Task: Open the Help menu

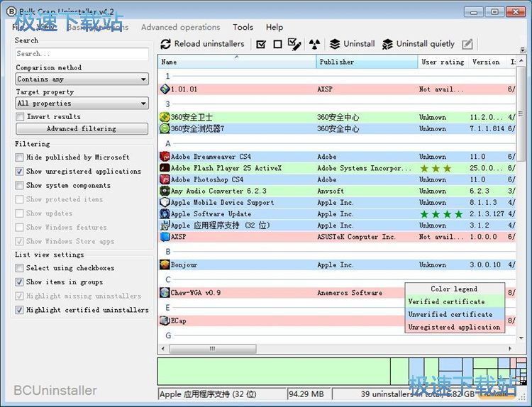Action: pos(275,28)
